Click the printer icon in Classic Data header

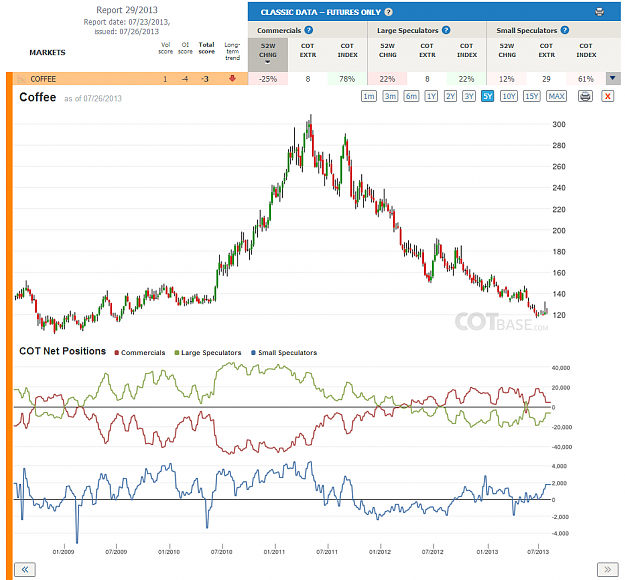tap(599, 12)
